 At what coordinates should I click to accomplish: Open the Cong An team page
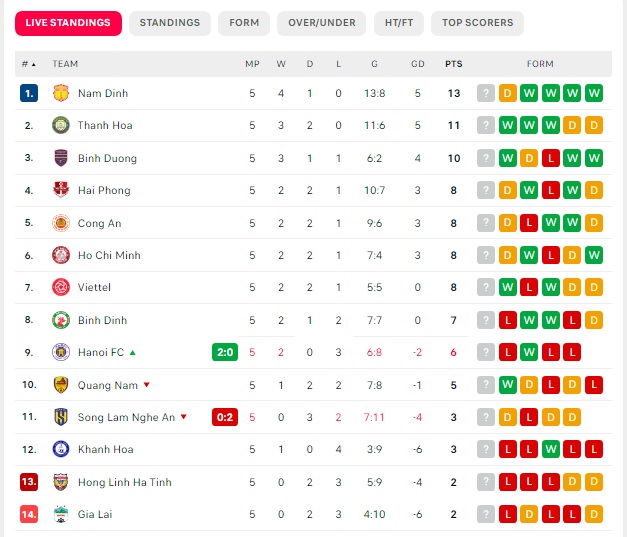point(99,223)
